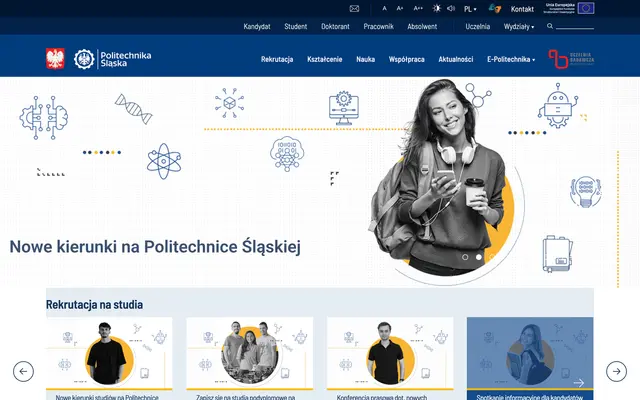Viewport: 640px width, 400px height.
Task: Click the white arrow on highlighted card
Action: pos(579,382)
